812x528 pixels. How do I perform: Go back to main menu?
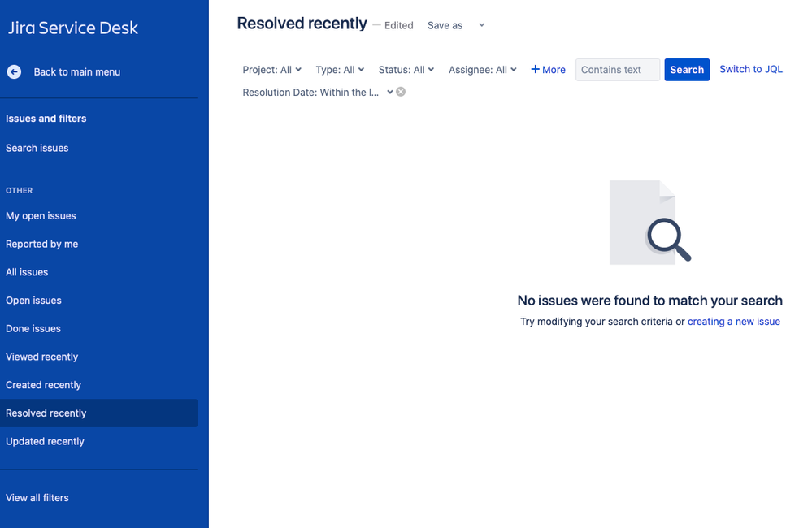(x=76, y=72)
